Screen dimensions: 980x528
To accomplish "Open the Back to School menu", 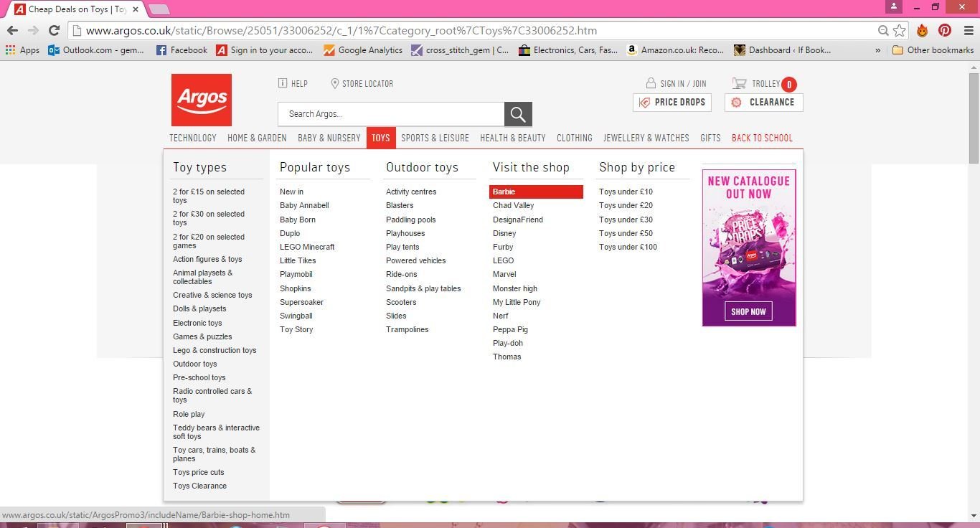I will 762,138.
